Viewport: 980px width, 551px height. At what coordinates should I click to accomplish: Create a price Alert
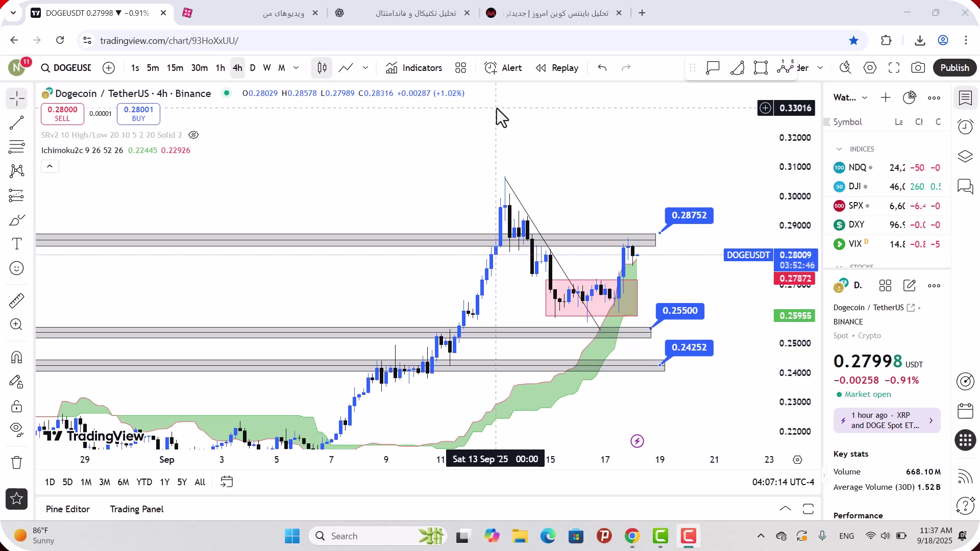point(503,68)
